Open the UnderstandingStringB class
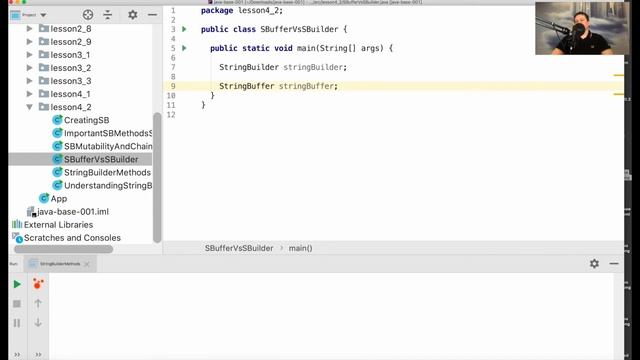640x360 pixels. coord(108,185)
